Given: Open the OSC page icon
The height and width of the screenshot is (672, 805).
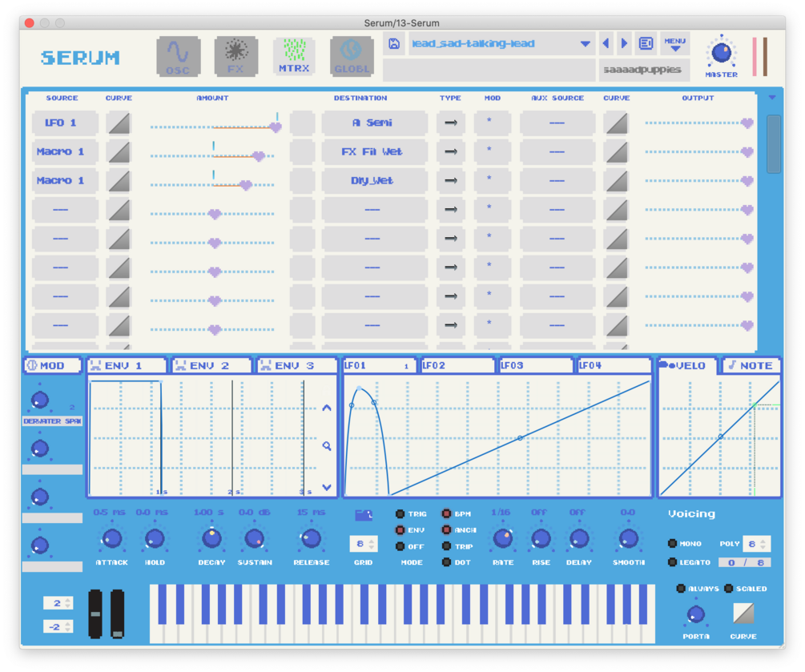Looking at the screenshot, I should tap(178, 57).
